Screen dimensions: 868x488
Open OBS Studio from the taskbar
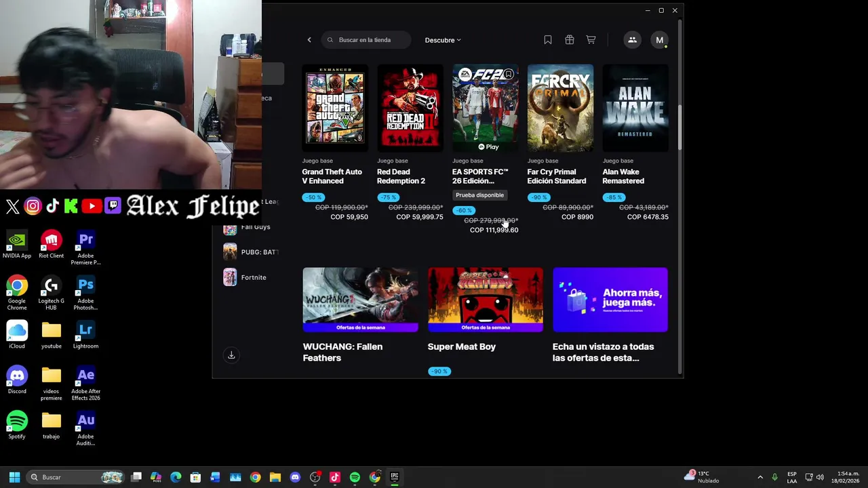click(315, 477)
